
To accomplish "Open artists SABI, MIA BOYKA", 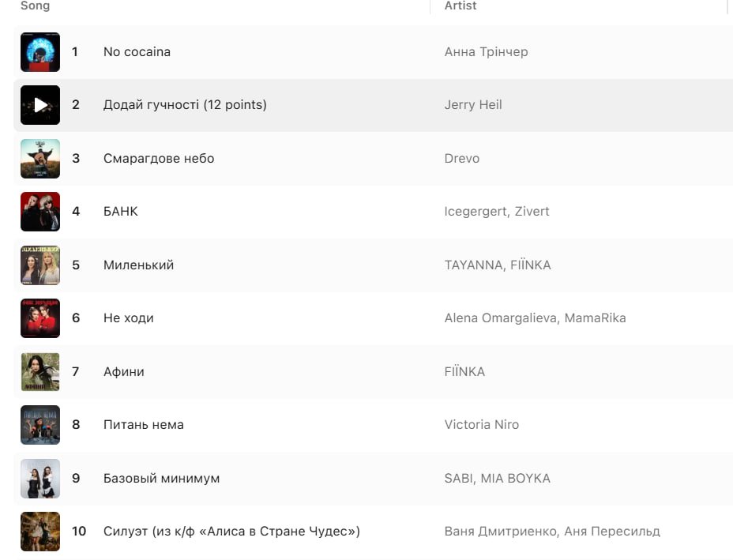I will (x=498, y=479).
